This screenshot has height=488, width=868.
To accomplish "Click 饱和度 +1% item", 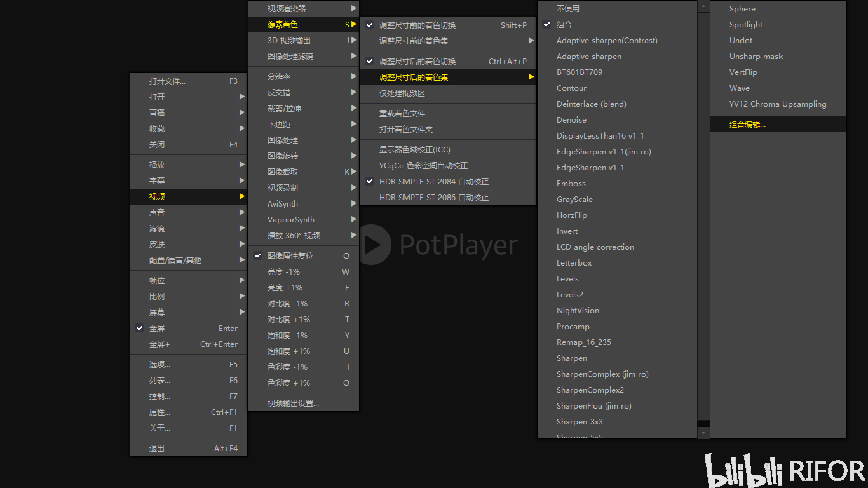I will (x=304, y=351).
